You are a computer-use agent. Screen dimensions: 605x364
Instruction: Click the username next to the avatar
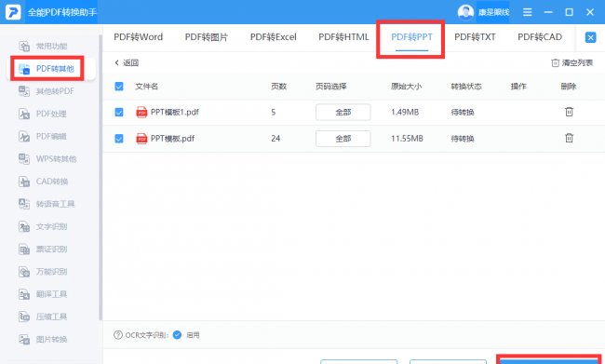pyautogui.click(x=493, y=12)
